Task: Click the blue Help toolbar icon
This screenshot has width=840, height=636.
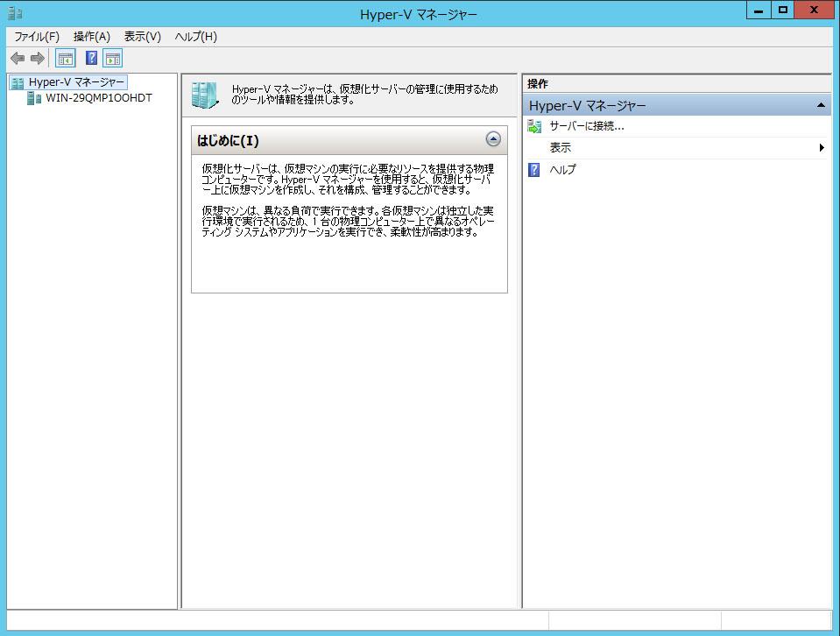Action: pos(92,58)
